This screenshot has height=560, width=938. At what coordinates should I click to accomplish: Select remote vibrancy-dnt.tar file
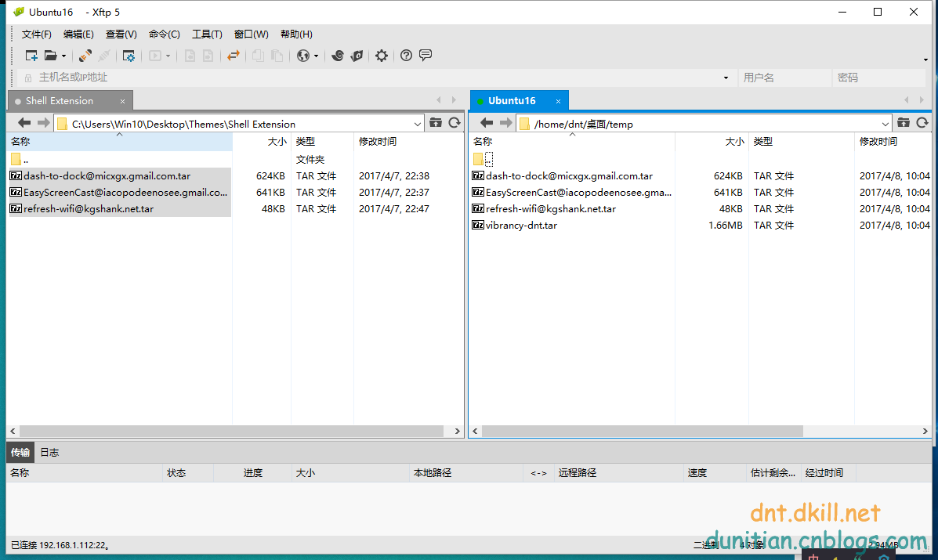(x=521, y=226)
